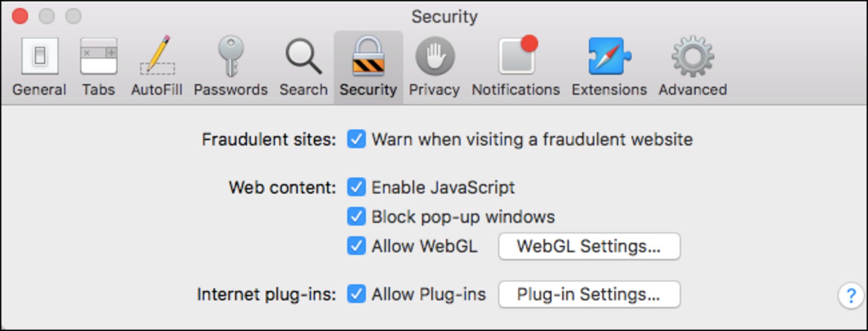This screenshot has height=331, width=868.
Task: Uncheck Allow WebGL option
Action: point(356,246)
